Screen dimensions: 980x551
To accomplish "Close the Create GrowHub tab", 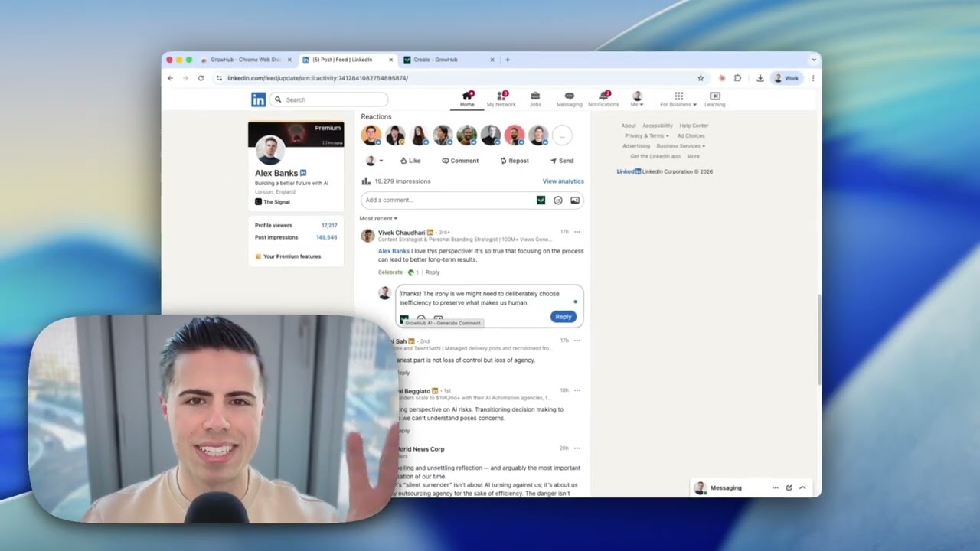I will [x=492, y=60].
